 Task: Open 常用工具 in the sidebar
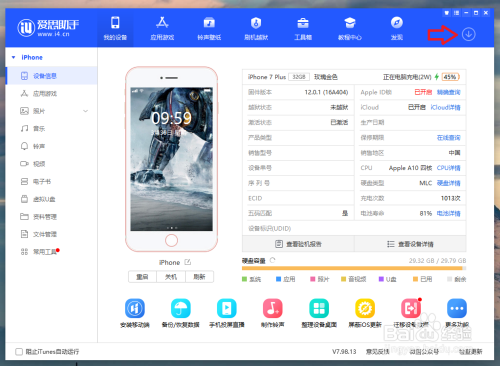click(x=52, y=252)
